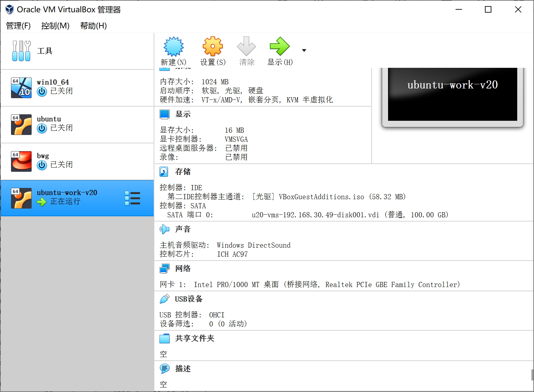Click the VBoxGuestAdditions.iso optical drive entry
The width and height of the screenshot is (534, 392).
click(320, 197)
